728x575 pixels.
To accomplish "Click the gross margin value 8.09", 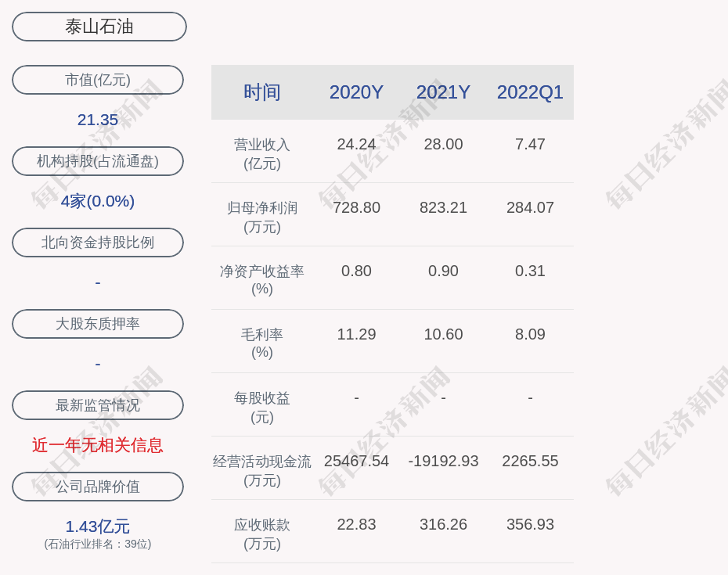I will pos(530,334).
